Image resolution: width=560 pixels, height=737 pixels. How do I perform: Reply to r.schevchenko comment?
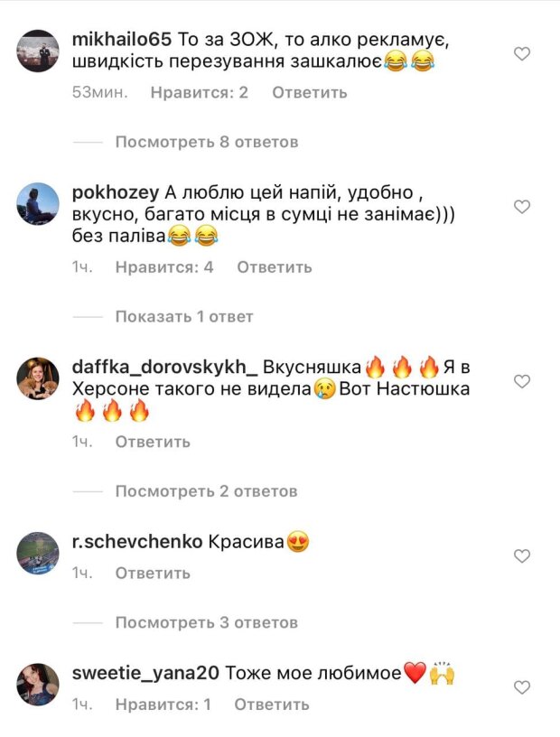pos(153,574)
